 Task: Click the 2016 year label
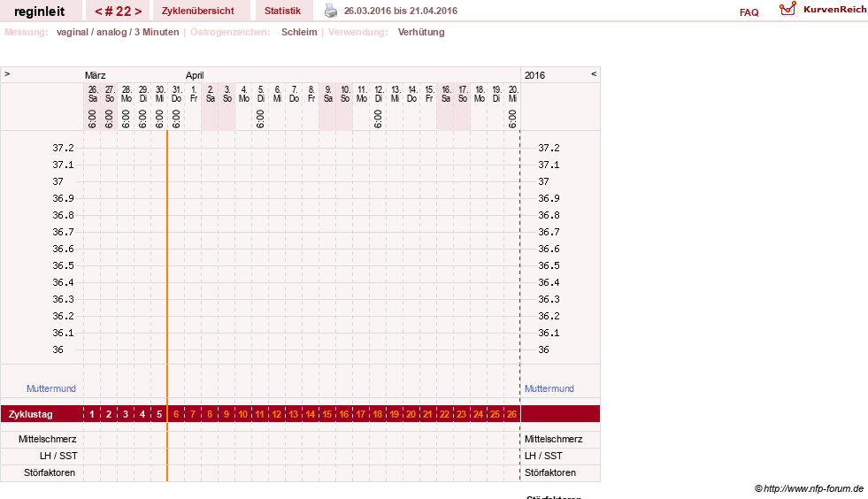pyautogui.click(x=534, y=75)
